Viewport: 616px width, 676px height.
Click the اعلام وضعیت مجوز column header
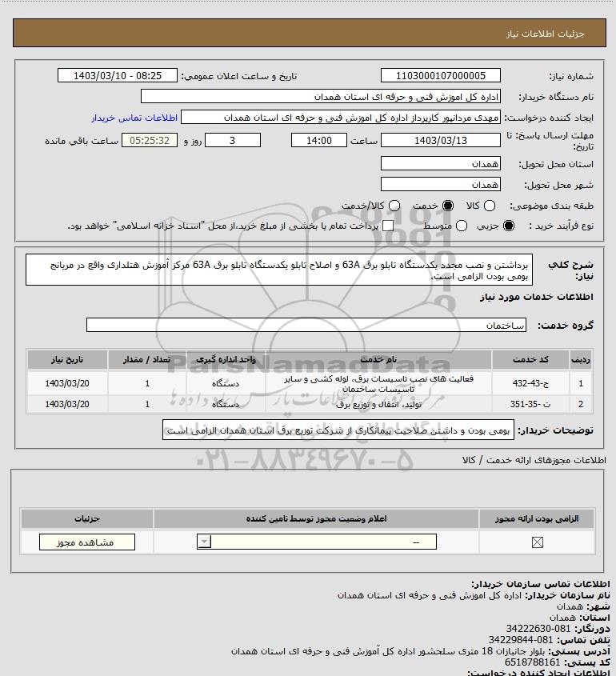click(x=316, y=518)
